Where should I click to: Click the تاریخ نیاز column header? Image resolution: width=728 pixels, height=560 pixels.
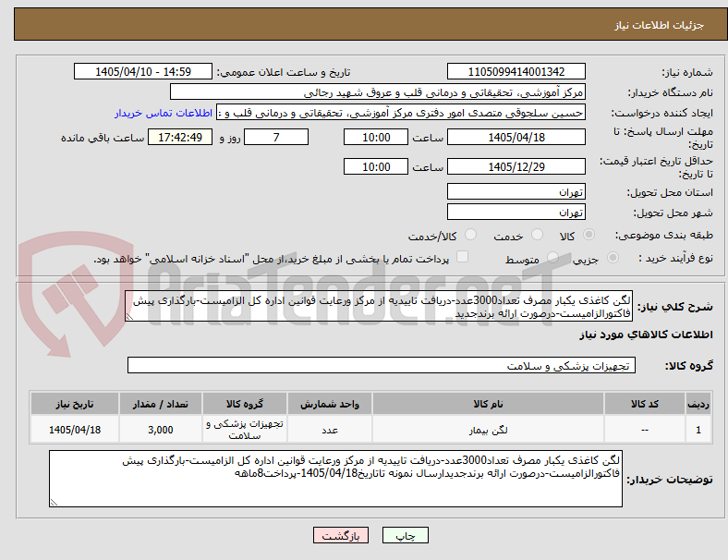point(75,404)
